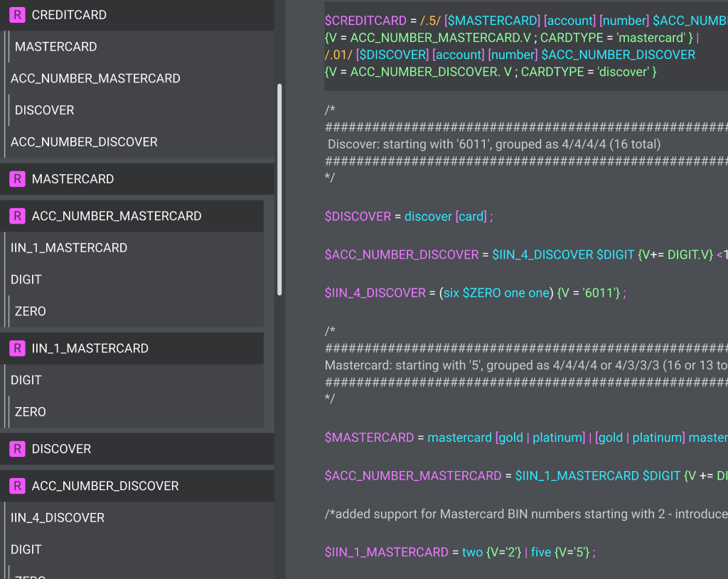Click the '/.01/ [$DISCOVER] [account] [number]' line

(510, 55)
